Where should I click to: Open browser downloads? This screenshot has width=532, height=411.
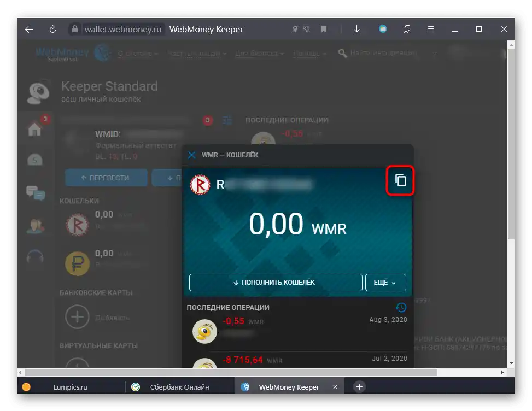(356, 30)
